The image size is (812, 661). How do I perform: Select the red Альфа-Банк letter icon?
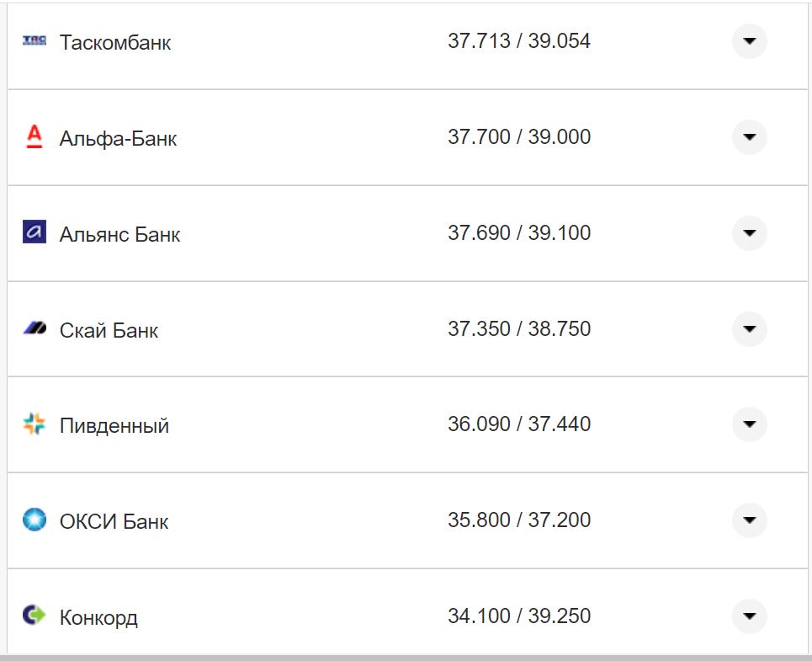point(34,137)
